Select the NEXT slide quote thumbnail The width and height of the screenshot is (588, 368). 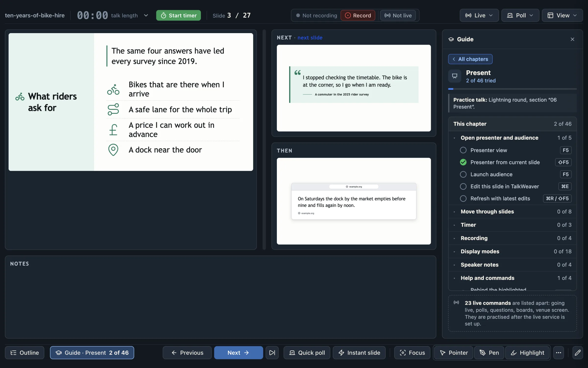tap(354, 88)
